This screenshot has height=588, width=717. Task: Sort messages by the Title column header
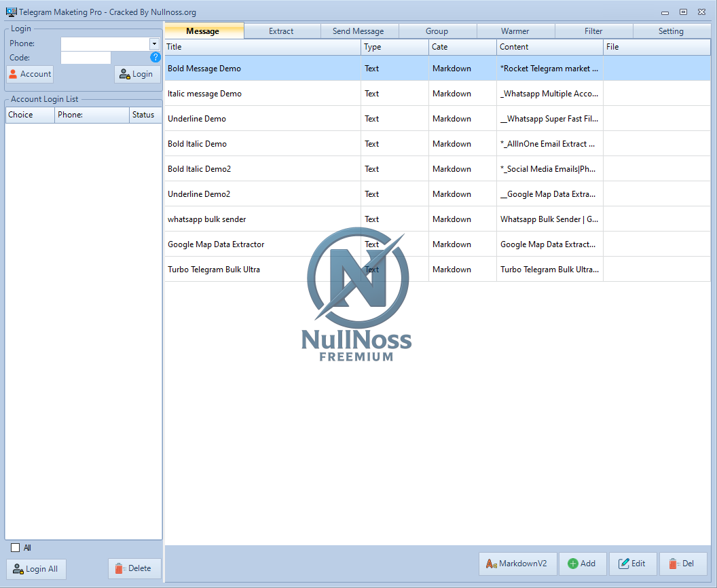click(x=262, y=47)
